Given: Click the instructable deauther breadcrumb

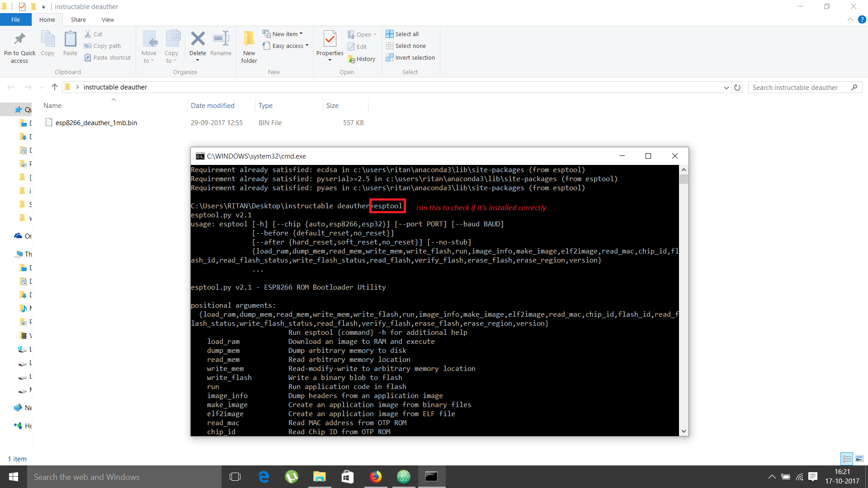Looking at the screenshot, I should pos(115,87).
